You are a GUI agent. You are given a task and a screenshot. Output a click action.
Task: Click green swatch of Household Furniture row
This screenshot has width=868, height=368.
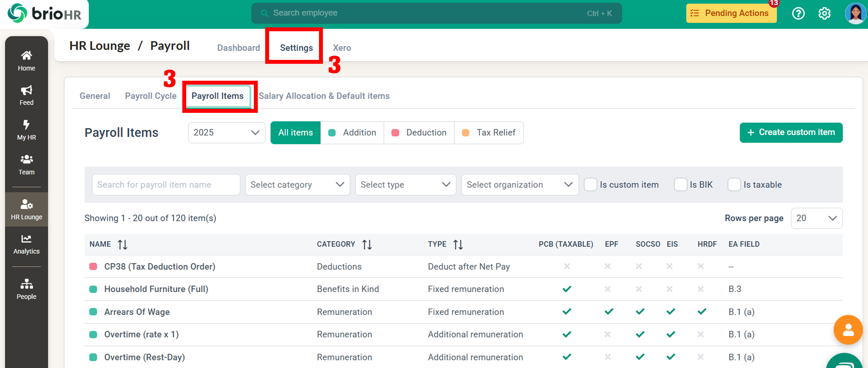93,289
